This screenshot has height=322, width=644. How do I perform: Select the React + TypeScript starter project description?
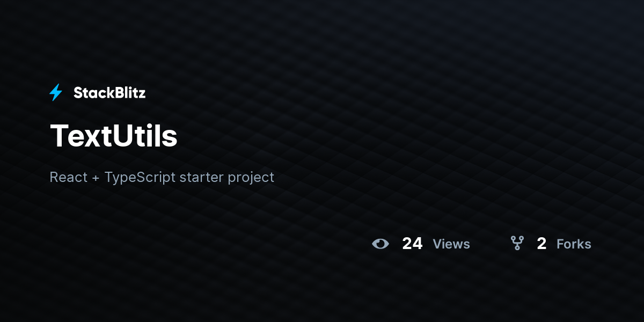click(x=162, y=177)
